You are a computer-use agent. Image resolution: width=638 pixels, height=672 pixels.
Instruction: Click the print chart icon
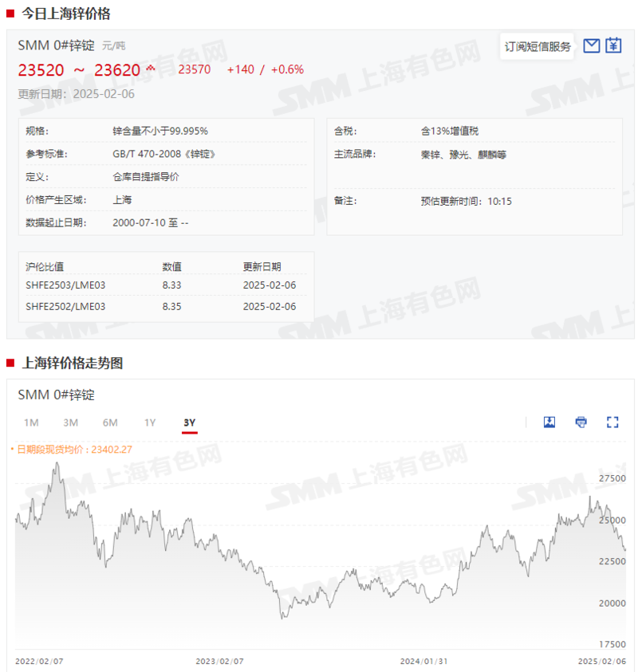tap(580, 422)
